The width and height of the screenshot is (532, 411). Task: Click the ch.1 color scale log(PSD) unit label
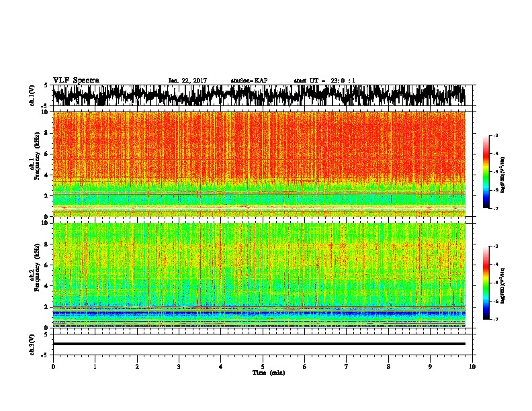click(x=503, y=175)
